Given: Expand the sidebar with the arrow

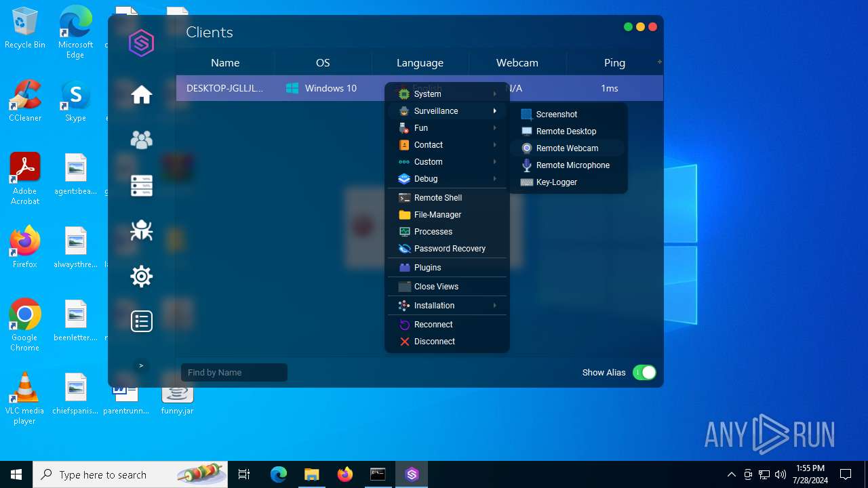Looking at the screenshot, I should click(x=141, y=365).
